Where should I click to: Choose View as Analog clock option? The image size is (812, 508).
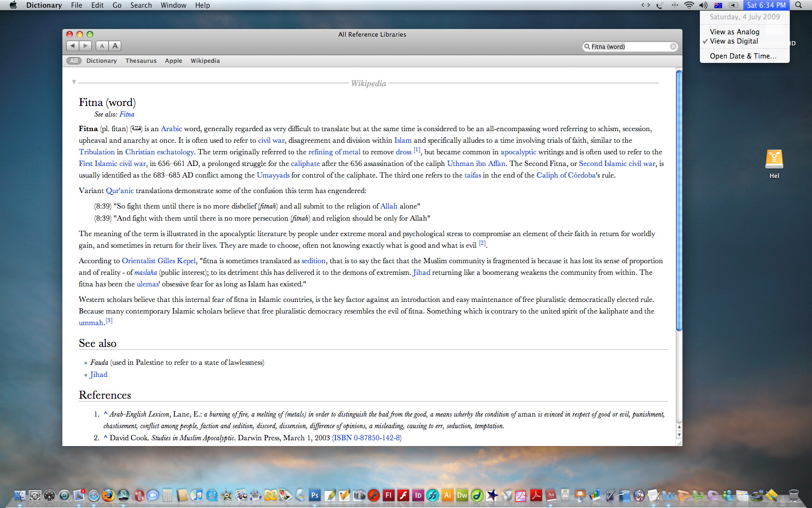point(745,32)
